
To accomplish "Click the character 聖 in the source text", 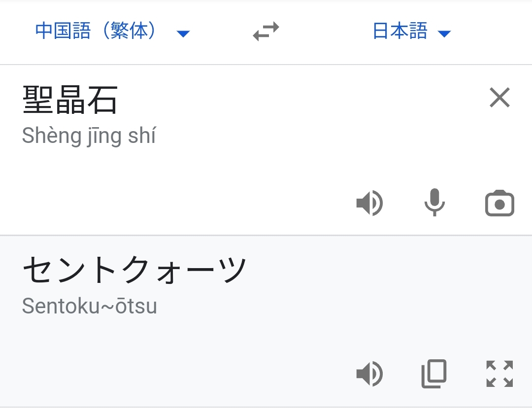I will (x=38, y=100).
